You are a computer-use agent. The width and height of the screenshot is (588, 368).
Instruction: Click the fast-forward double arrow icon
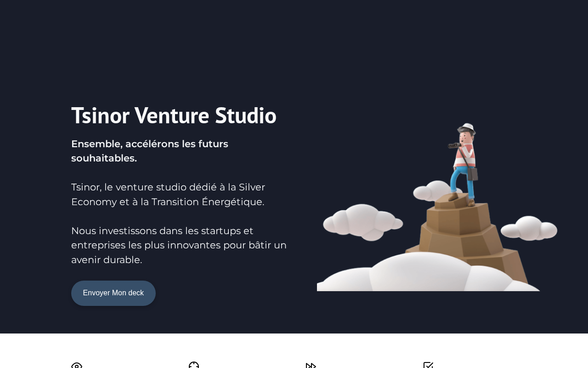point(311,365)
